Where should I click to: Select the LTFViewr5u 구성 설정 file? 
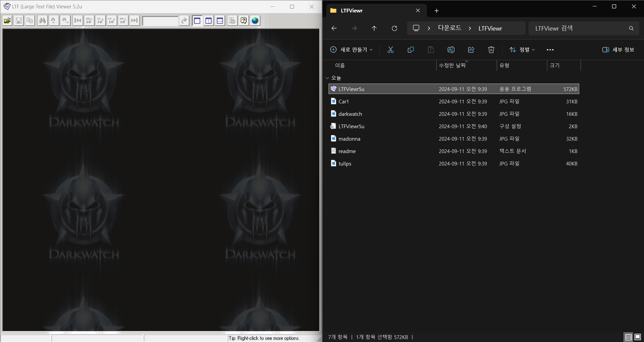tap(454, 126)
